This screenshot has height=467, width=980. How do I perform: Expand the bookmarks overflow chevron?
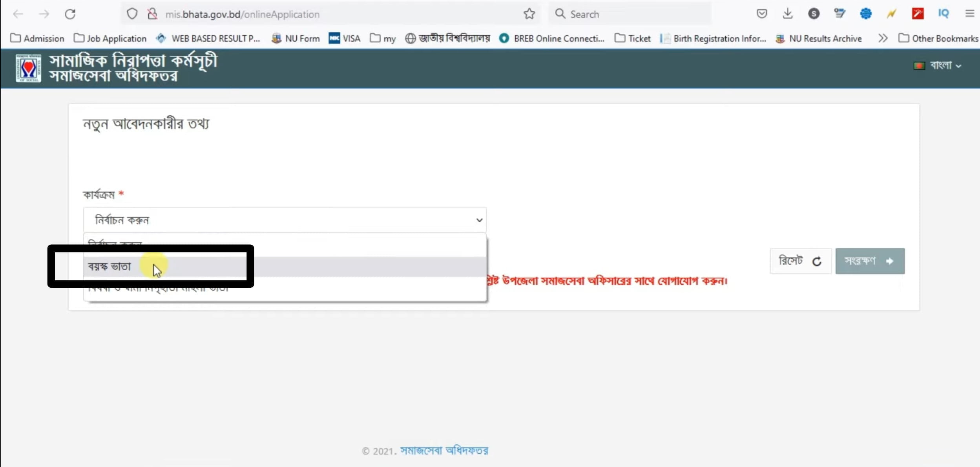pyautogui.click(x=883, y=38)
